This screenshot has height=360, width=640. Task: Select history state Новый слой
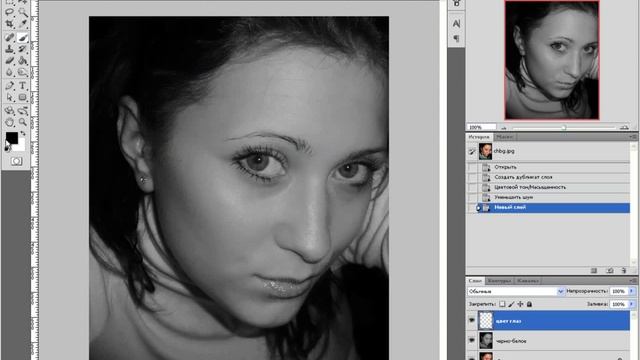click(x=548, y=208)
